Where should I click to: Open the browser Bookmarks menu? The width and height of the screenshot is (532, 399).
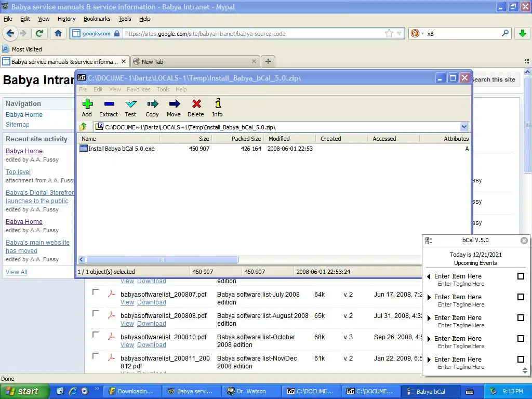point(97,19)
